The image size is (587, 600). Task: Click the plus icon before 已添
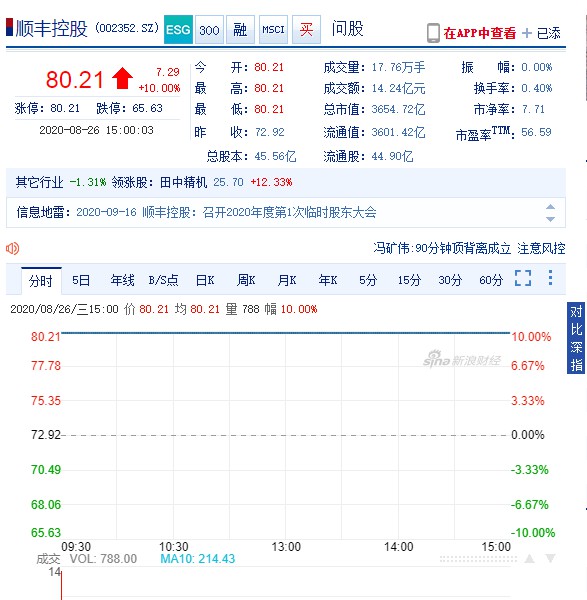(527, 33)
